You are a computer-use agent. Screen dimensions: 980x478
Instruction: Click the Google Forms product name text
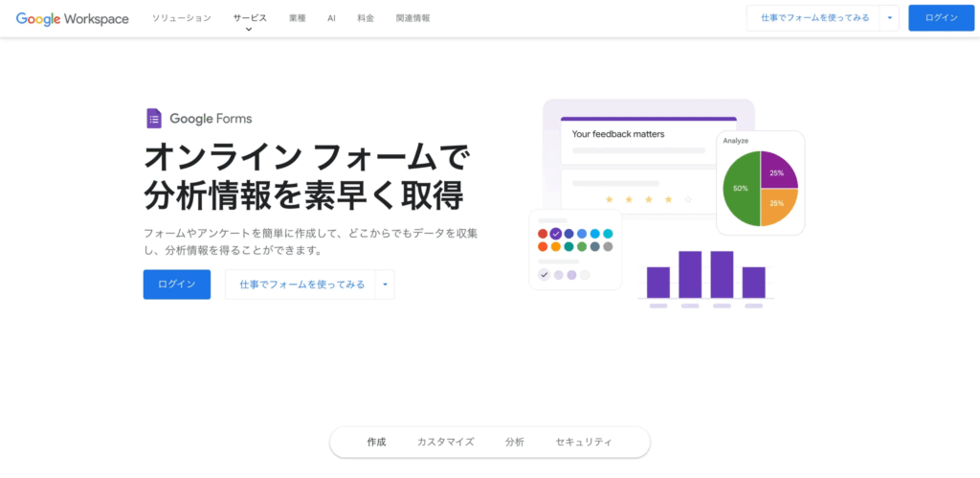click(x=212, y=119)
